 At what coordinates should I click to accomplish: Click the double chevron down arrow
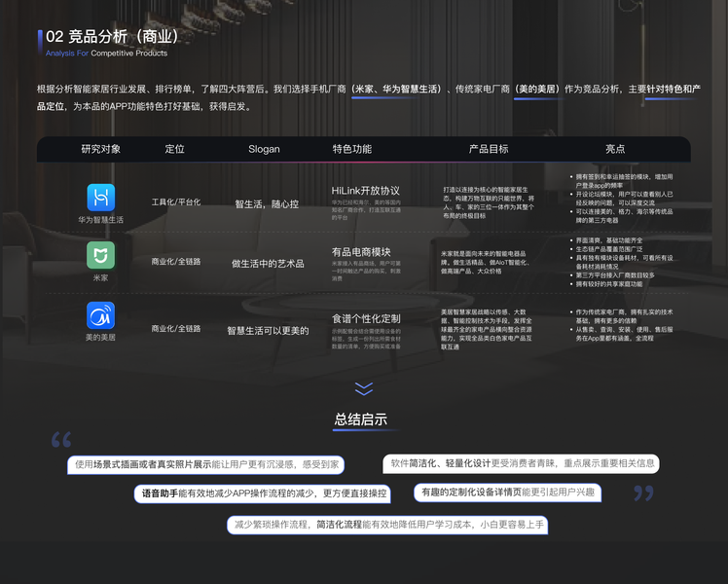364,388
